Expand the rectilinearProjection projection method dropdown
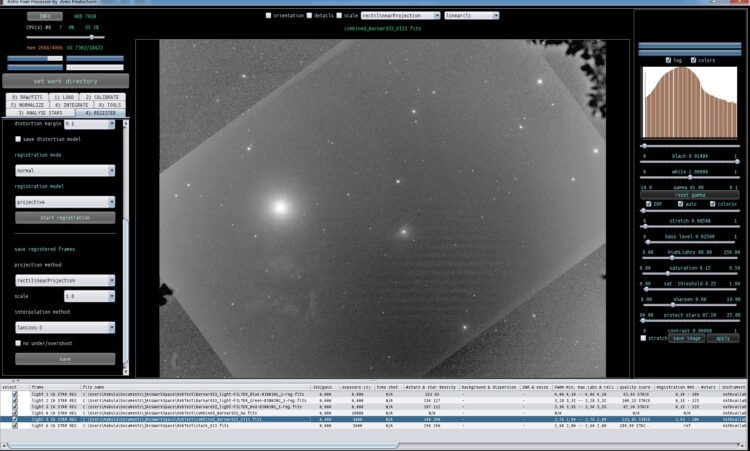 click(x=65, y=280)
